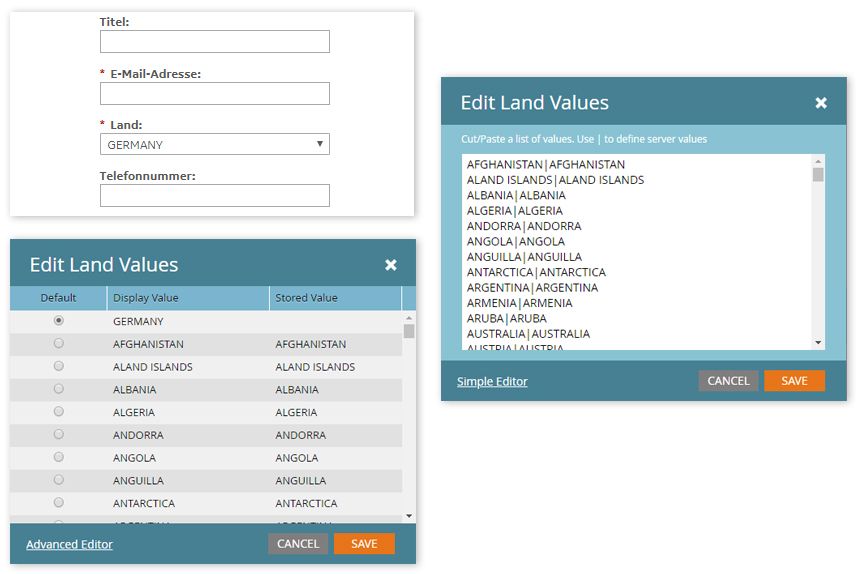Click ALBANIA display value cell
The width and height of the screenshot is (858, 574).
(x=188, y=390)
